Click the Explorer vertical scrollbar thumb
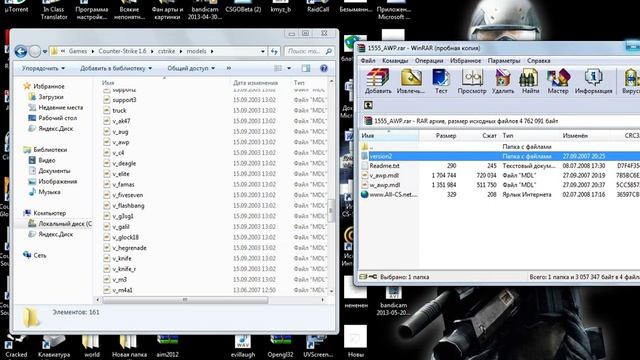The height and width of the screenshot is (360, 640). pos(331,211)
